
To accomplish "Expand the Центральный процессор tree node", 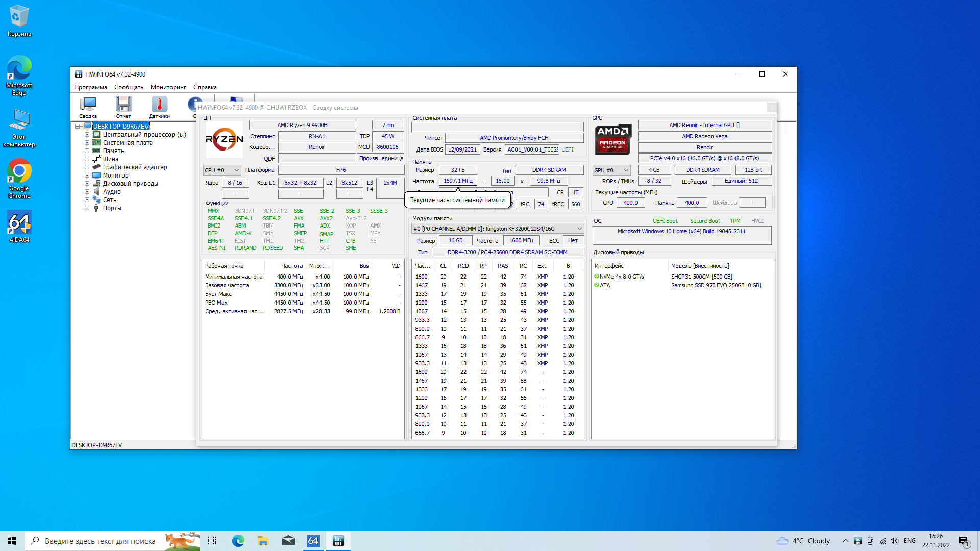I will click(x=87, y=135).
